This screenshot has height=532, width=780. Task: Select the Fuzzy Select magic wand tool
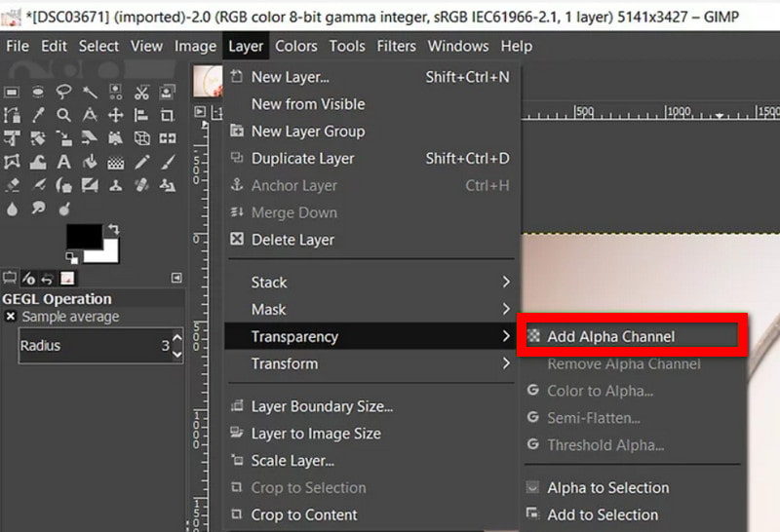click(x=90, y=92)
